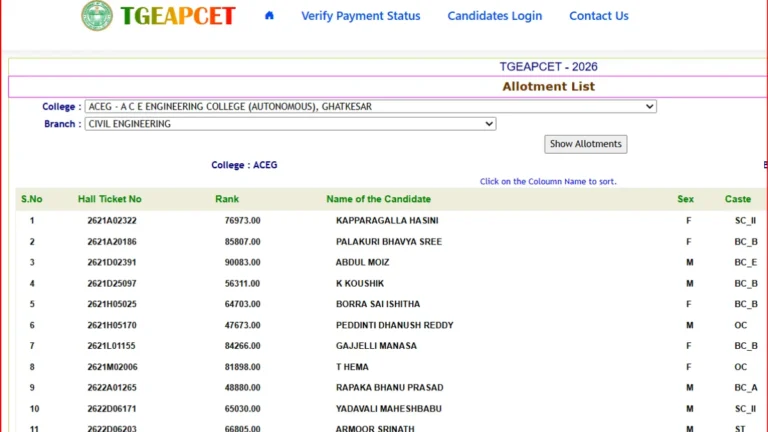Click candidate name PEDDINTI DHANUSH REDDY
Viewport: 768px width, 432px height.
click(x=395, y=325)
